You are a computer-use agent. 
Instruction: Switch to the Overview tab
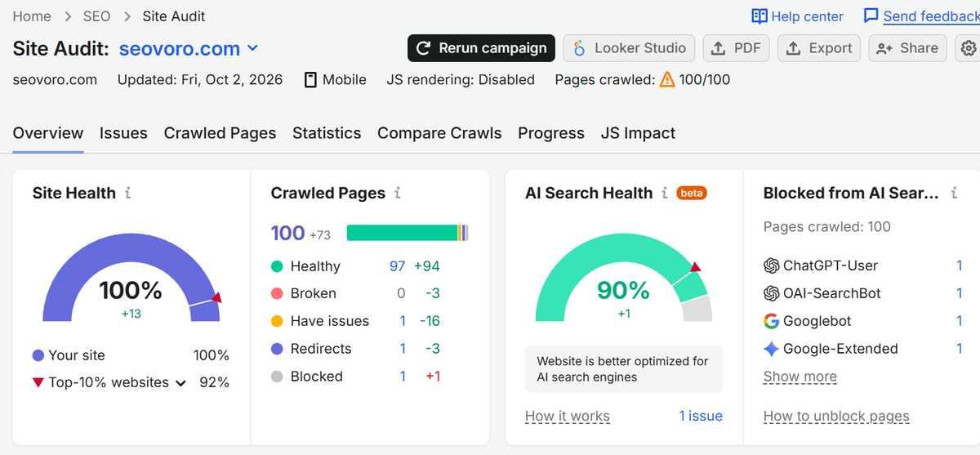pyautogui.click(x=48, y=133)
